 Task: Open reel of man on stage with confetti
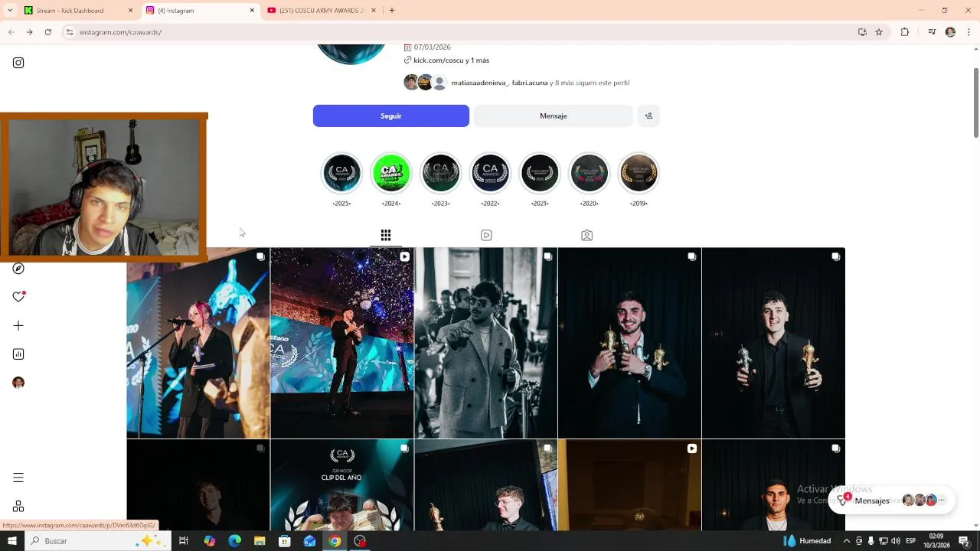click(342, 343)
